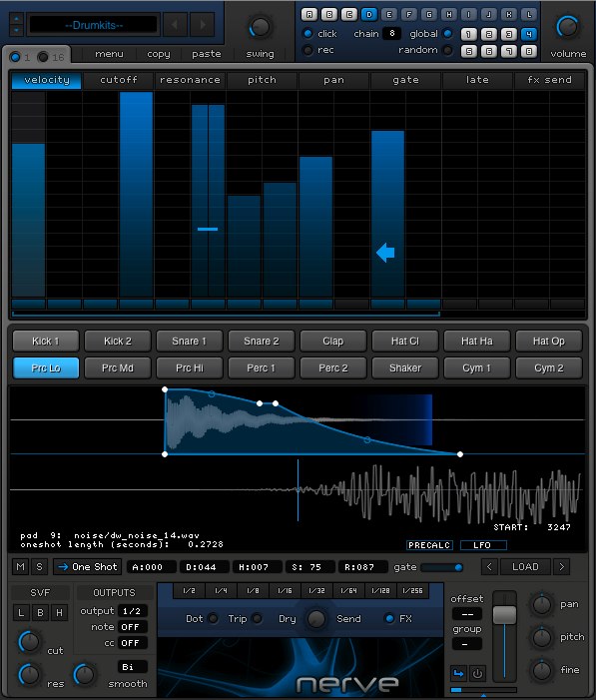Viewport: 596px width, 700px height.
Task: Click the 1/16 delay time cell
Action: (x=285, y=590)
